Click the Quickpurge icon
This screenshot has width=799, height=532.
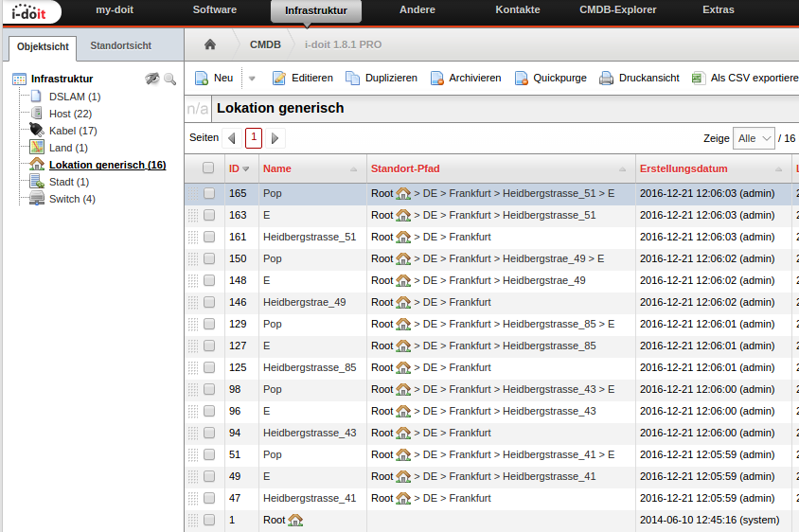pos(522,78)
